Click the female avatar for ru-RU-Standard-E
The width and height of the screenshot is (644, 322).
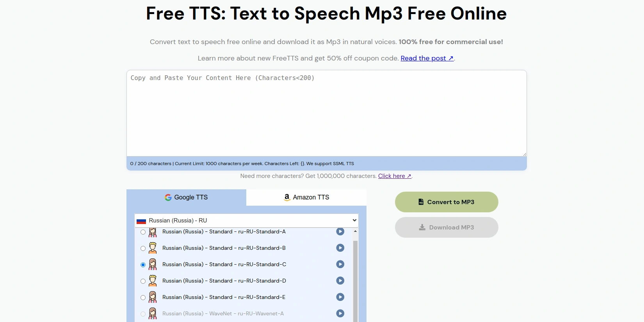coord(153,297)
